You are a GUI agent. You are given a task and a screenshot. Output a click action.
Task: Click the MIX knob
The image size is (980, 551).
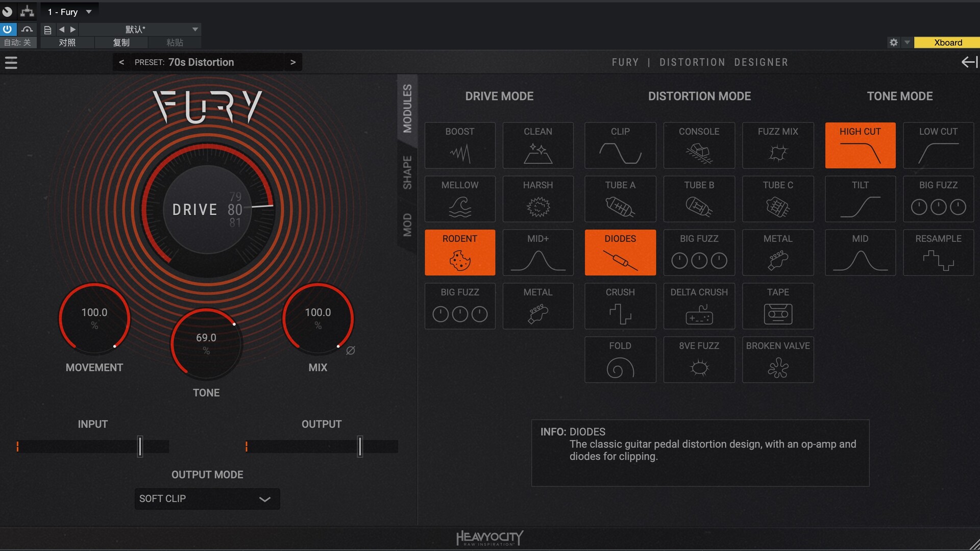coord(318,318)
